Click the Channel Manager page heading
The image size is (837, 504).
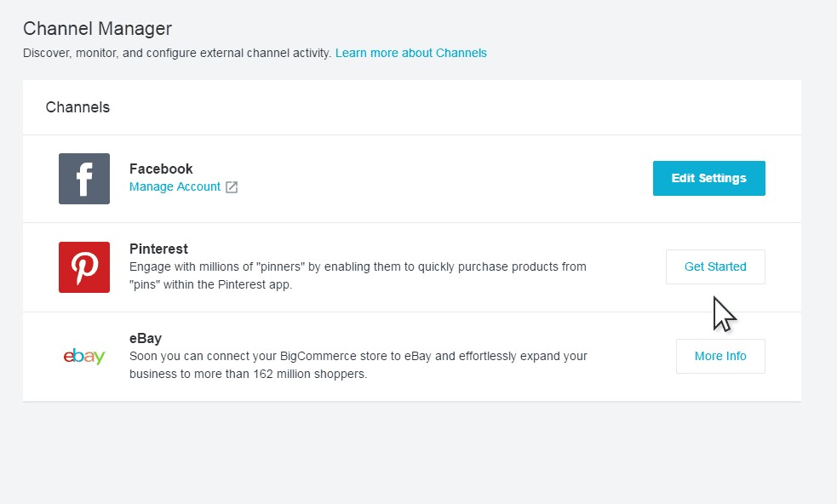(x=97, y=28)
